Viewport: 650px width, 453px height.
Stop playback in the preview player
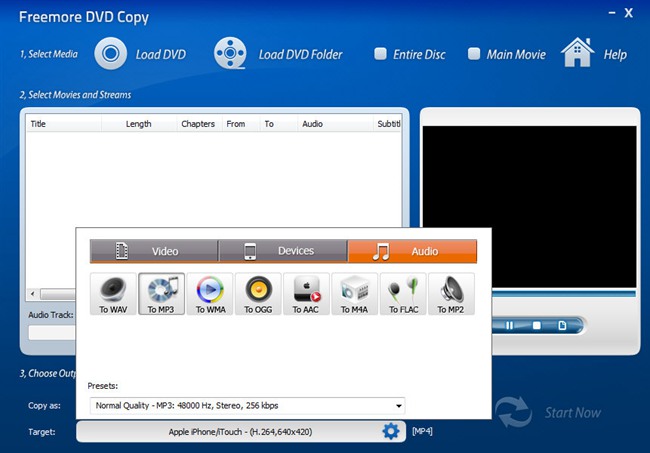(x=536, y=326)
